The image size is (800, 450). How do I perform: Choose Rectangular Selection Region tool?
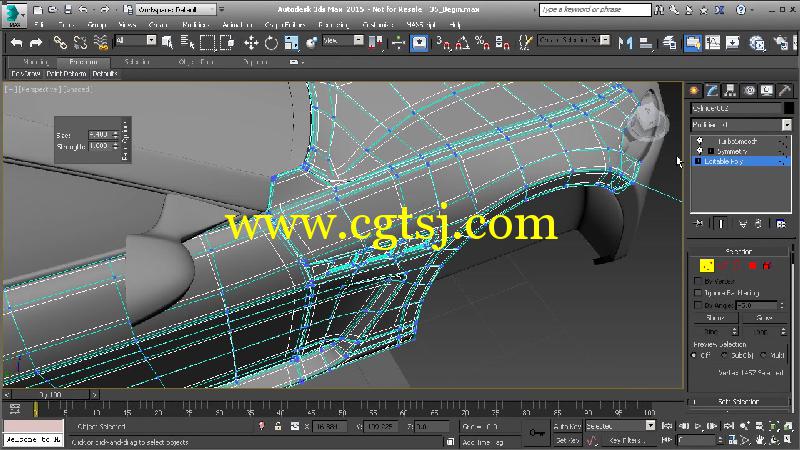point(207,43)
